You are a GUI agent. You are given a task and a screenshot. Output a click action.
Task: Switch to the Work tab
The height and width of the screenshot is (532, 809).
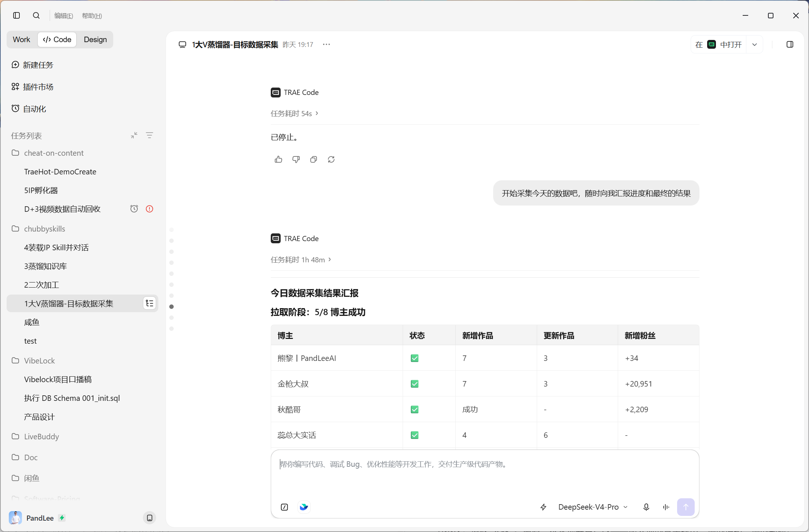pyautogui.click(x=22, y=40)
